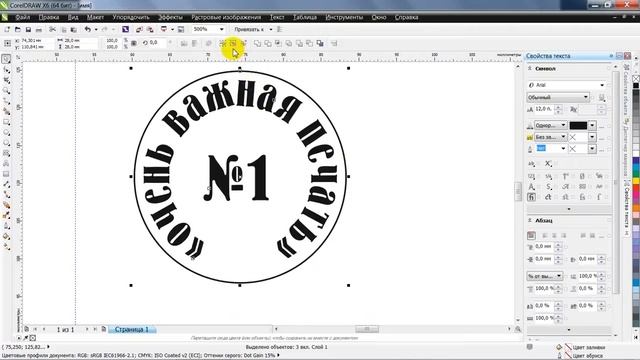This screenshot has height=360, width=640.
Task: Toggle right alignment in Абзац
Action: tap(564, 236)
